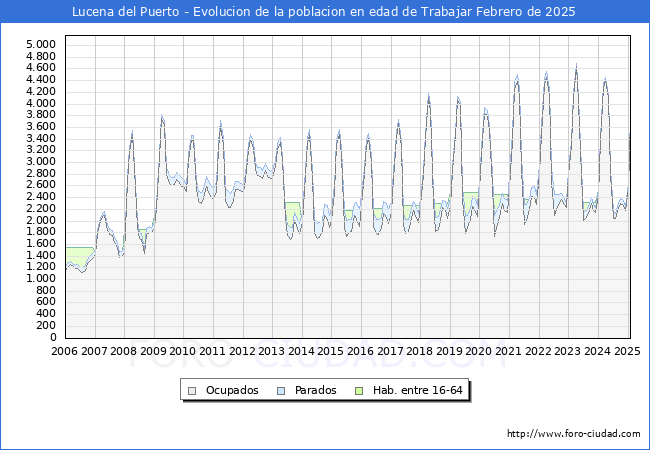Click the 3.200 y-axis value

pyautogui.click(x=41, y=150)
